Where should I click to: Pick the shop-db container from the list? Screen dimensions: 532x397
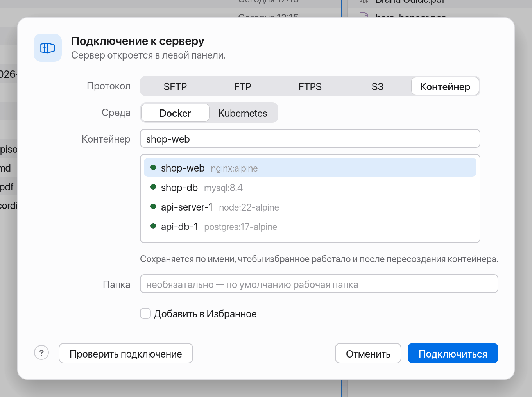coord(310,188)
